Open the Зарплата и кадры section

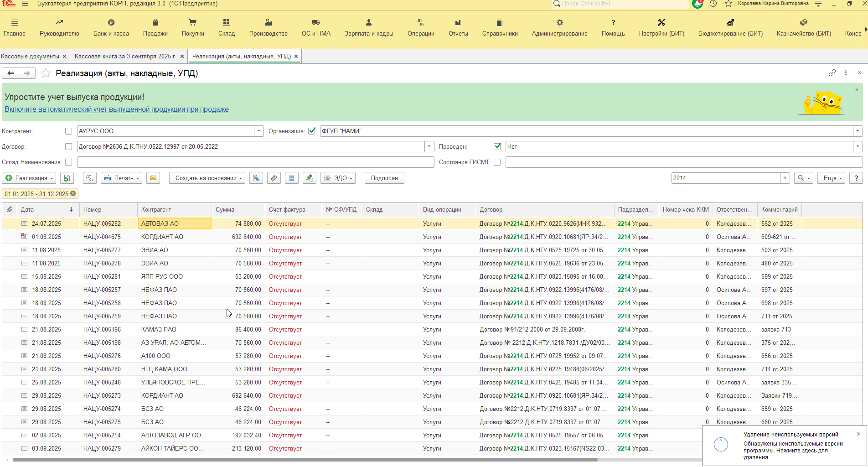(369, 28)
